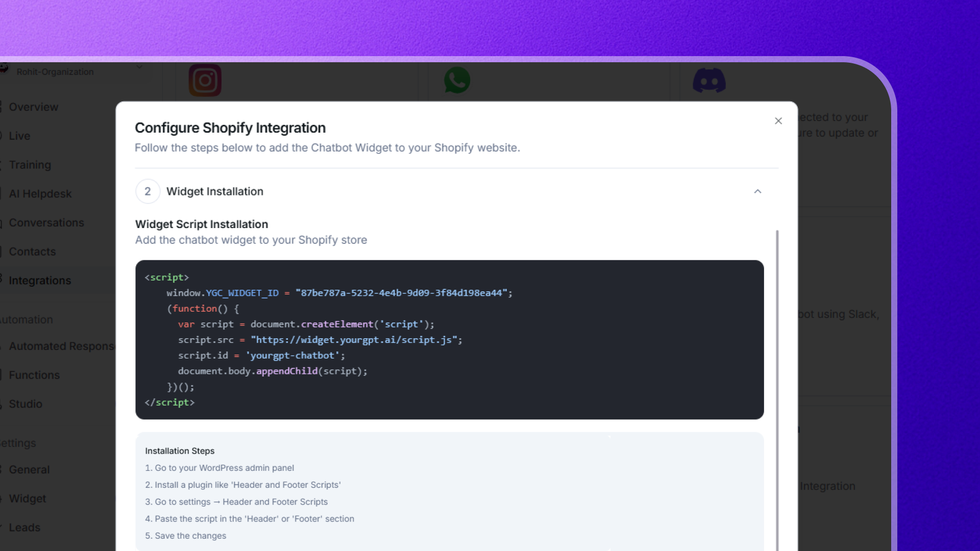This screenshot has height=551, width=980.
Task: Close the Configure Shopify Integration dialog
Action: (x=778, y=121)
